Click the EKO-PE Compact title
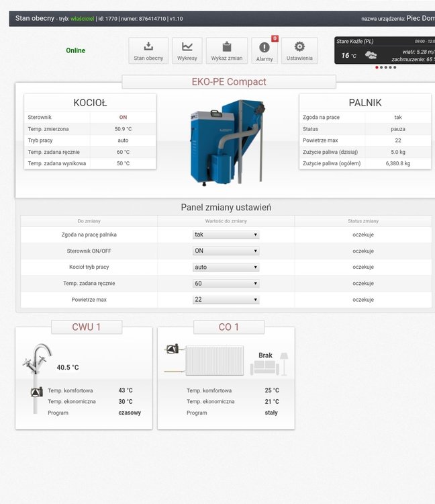This screenshot has width=435, height=504. (x=229, y=82)
